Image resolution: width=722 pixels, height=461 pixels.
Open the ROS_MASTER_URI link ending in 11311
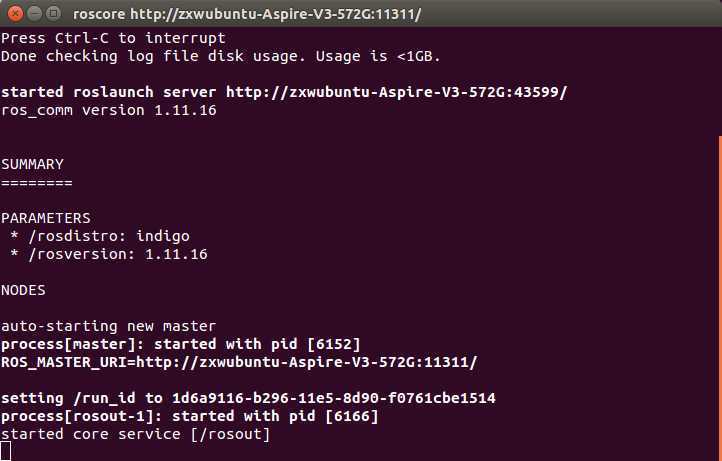(307, 362)
